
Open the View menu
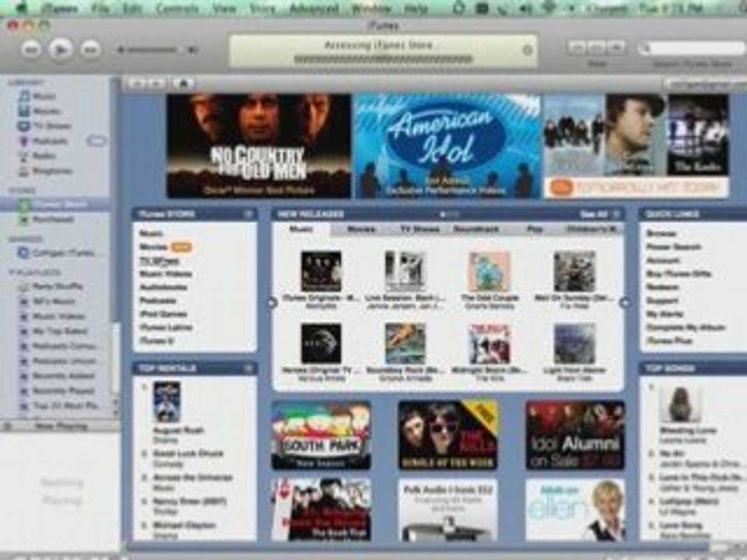tap(223, 9)
